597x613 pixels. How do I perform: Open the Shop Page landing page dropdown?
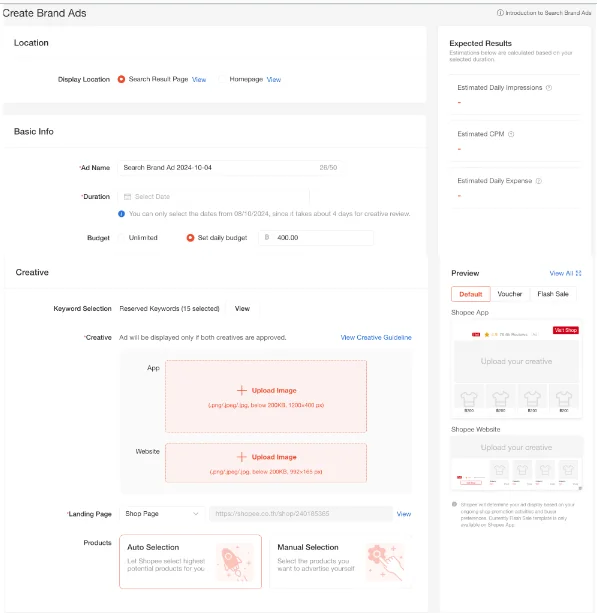[161, 514]
